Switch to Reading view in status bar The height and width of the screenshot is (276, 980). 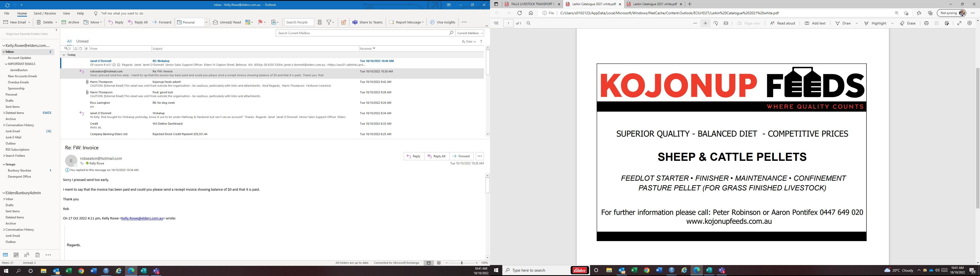(439, 263)
